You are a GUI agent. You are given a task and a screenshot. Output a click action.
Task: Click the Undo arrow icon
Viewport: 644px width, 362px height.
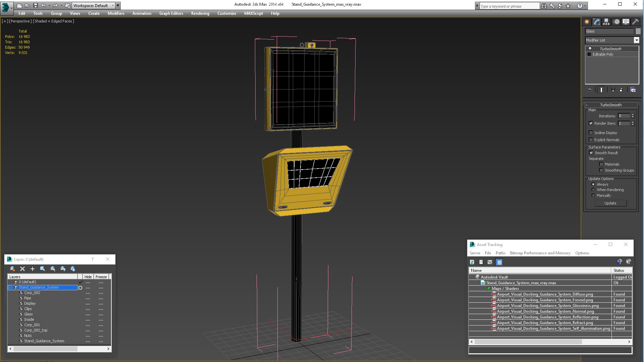click(x=44, y=6)
